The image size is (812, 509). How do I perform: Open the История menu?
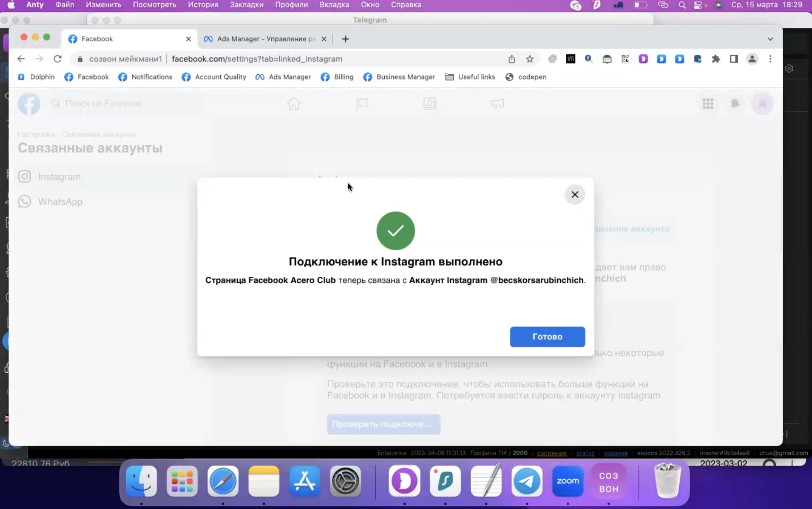(203, 5)
